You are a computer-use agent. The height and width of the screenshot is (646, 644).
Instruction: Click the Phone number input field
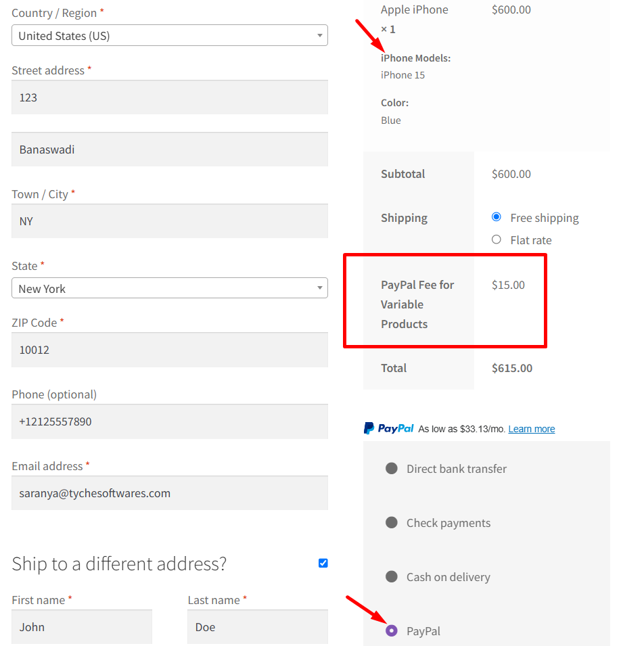point(169,421)
